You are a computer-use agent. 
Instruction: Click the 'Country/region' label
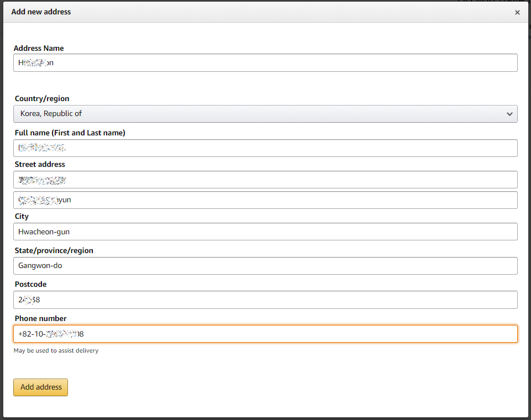click(x=42, y=98)
